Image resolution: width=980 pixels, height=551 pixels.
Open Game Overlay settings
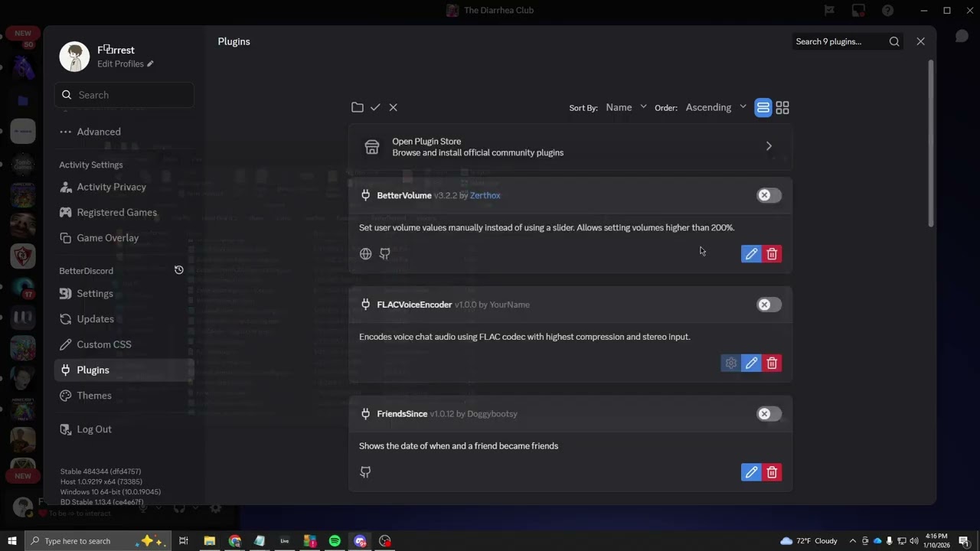[124, 237]
